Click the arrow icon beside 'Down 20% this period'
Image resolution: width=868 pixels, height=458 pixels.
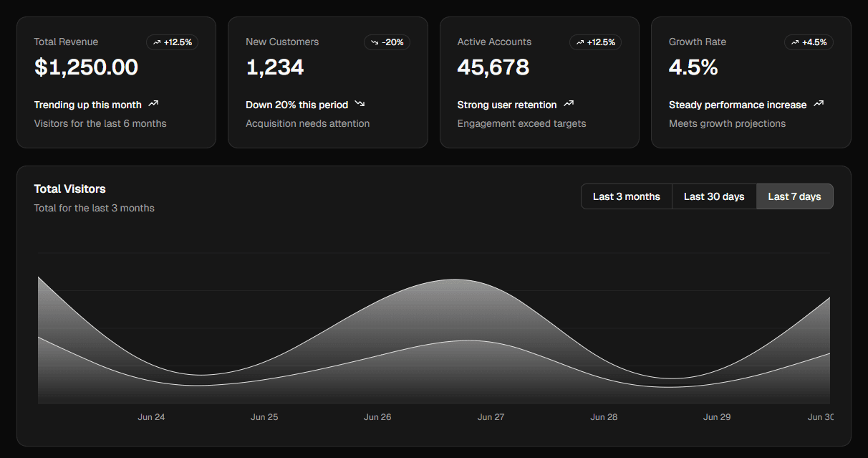(x=360, y=104)
